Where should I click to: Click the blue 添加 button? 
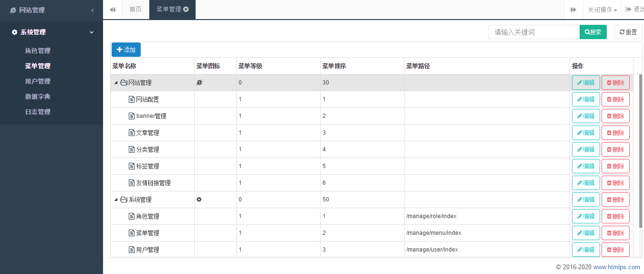coord(126,50)
